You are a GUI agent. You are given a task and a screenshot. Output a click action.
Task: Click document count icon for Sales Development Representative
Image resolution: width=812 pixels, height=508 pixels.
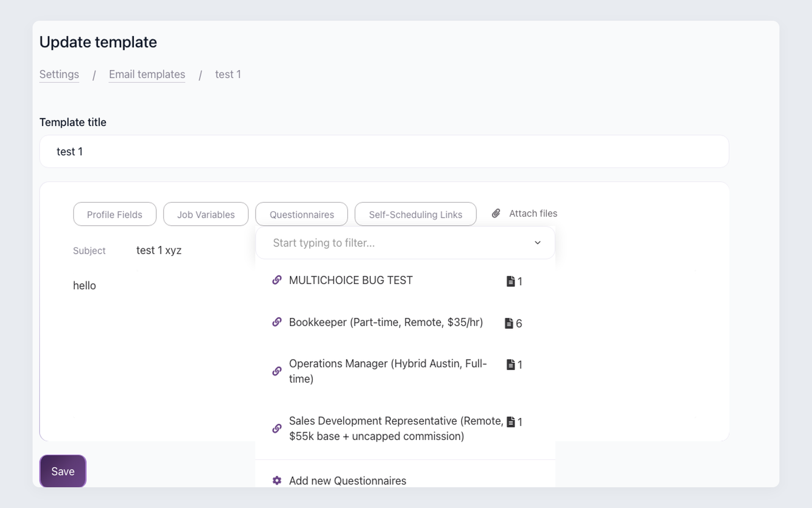coord(510,422)
